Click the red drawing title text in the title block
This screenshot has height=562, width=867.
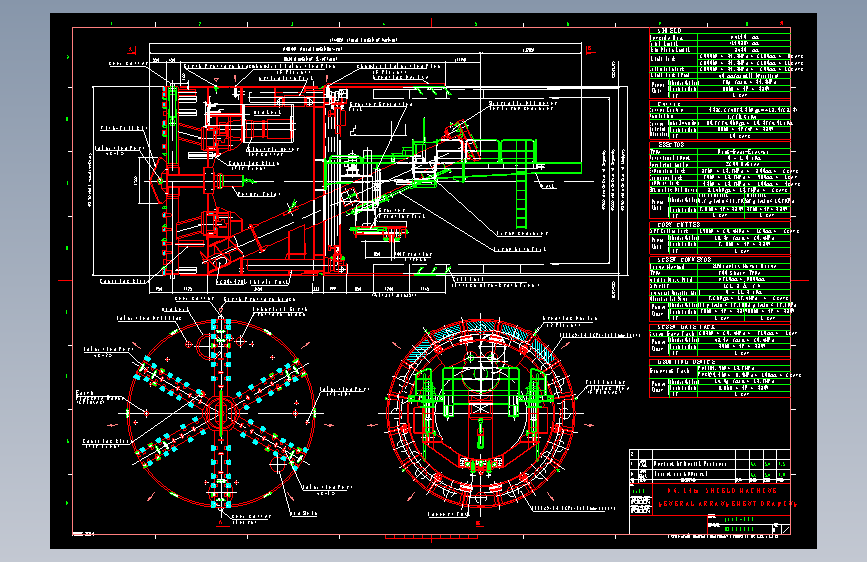point(728,497)
